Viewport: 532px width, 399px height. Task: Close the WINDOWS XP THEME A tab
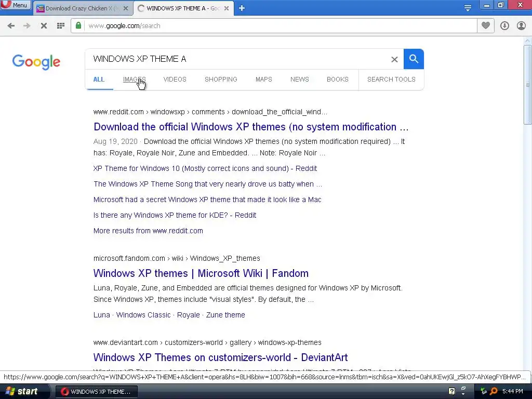pos(227,8)
